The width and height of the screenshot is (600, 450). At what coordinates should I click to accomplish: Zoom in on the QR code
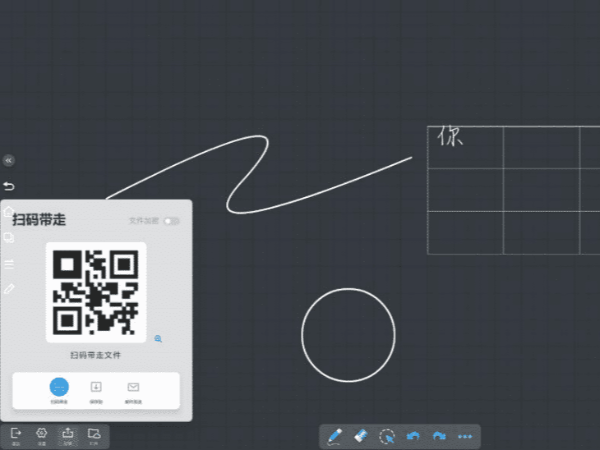point(158,339)
